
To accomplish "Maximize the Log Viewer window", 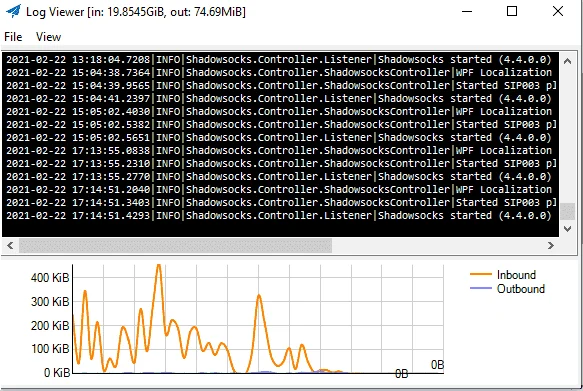I will pyautogui.click(x=512, y=11).
